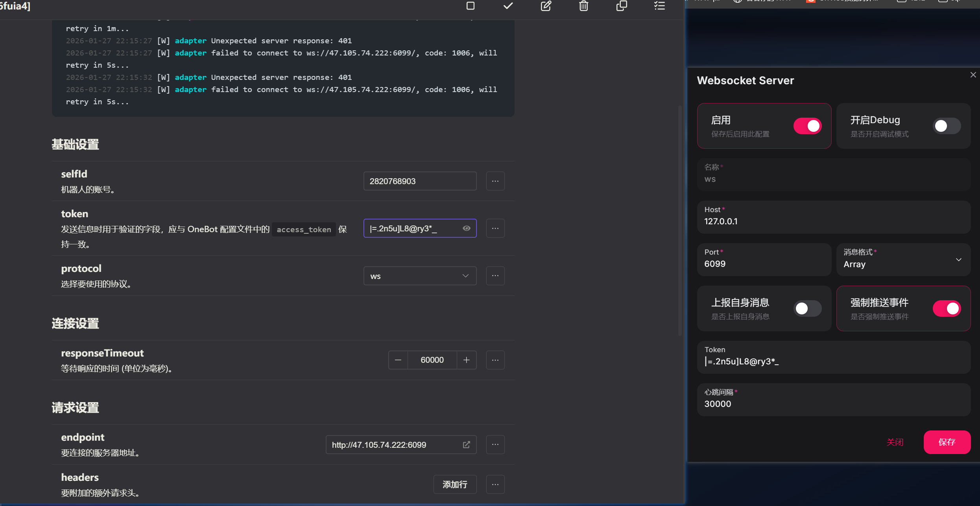This screenshot has height=506, width=980.
Task: Click the trash delete icon in toolbar
Action: pos(583,6)
